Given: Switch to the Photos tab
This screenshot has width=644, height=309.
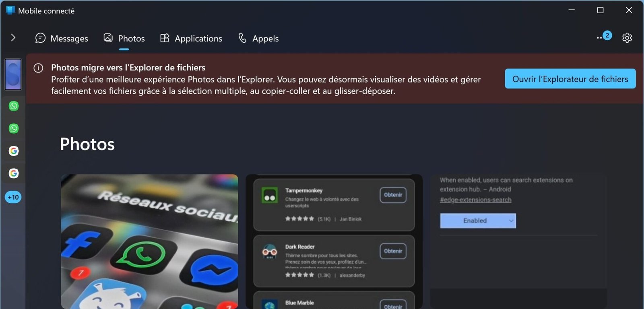Looking at the screenshot, I should (124, 38).
